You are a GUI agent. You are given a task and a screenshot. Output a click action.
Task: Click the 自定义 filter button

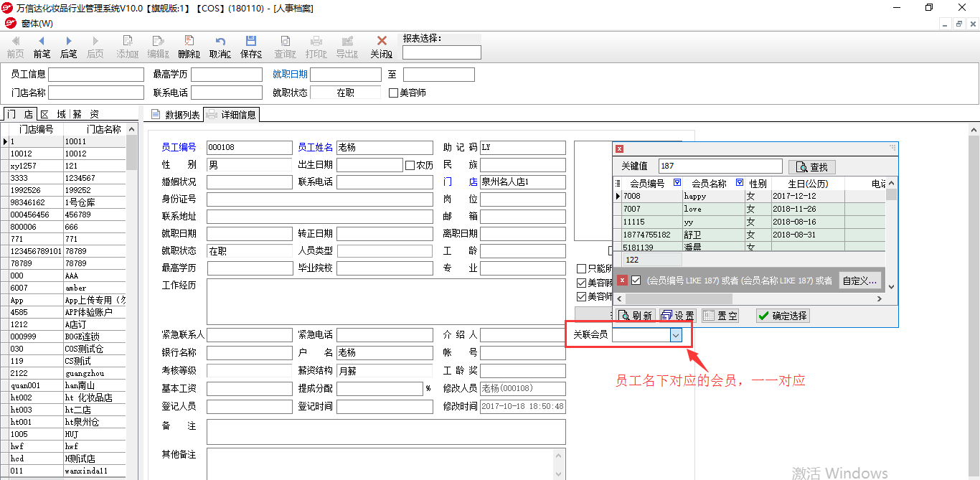click(x=860, y=281)
